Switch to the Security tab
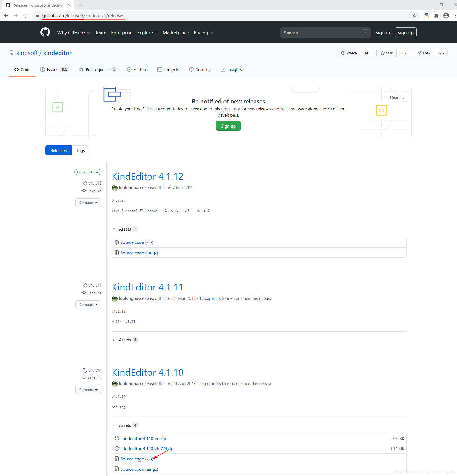457x476 pixels. tap(200, 70)
